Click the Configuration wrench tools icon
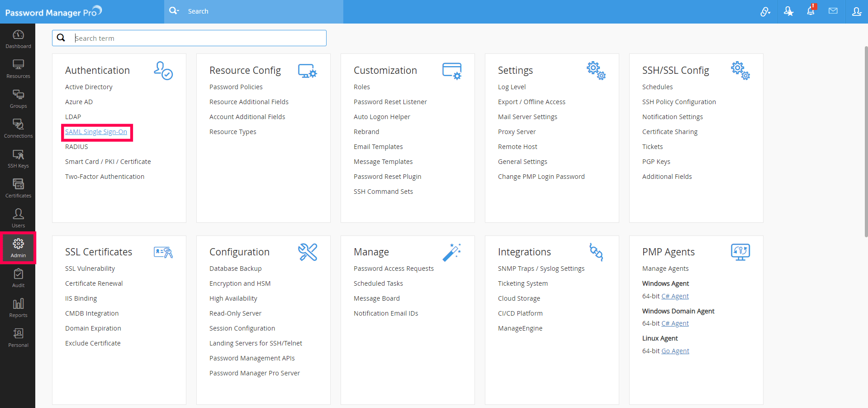The image size is (868, 408). [x=308, y=252]
